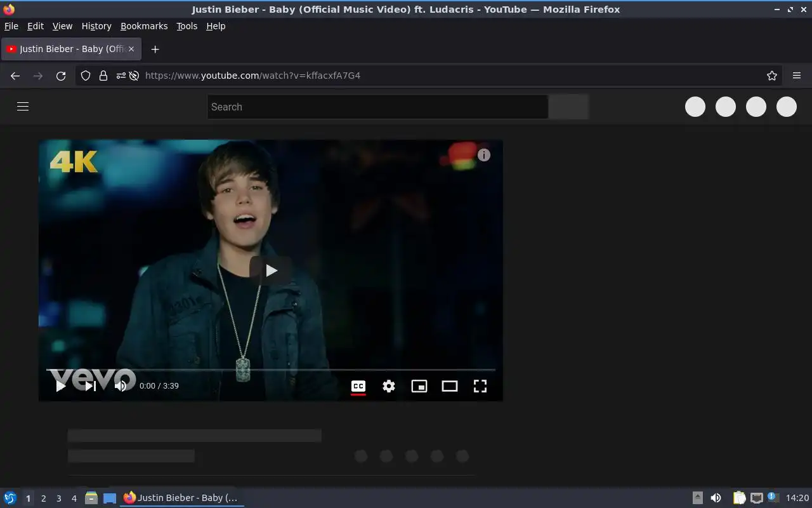
Task: Skip to the next video
Action: [91, 385]
